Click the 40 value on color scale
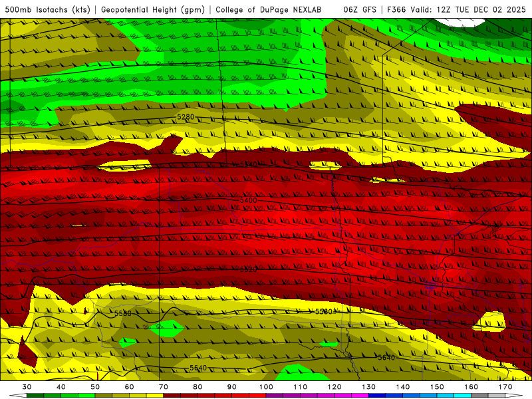The image size is (532, 399). [x=61, y=387]
